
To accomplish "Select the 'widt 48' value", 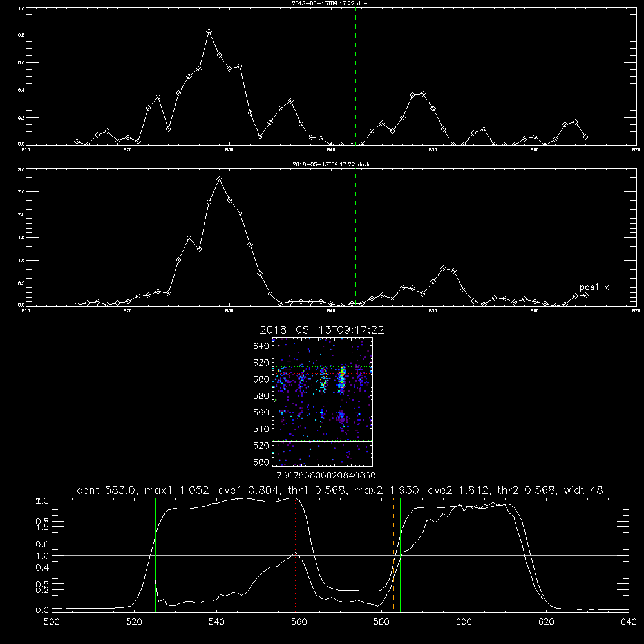I will pos(583,490).
